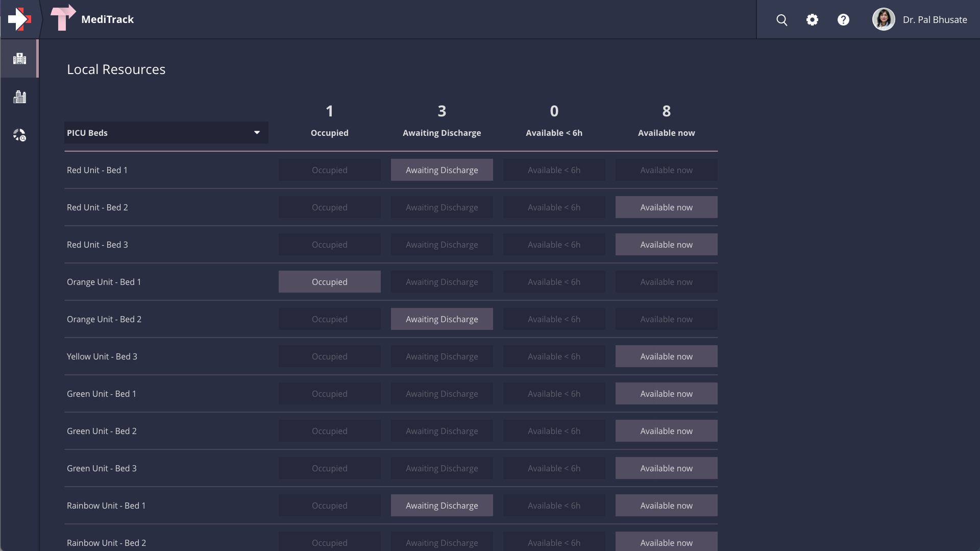Set Orange Unit - Bed 1 to Awaiting Discharge

tap(442, 281)
